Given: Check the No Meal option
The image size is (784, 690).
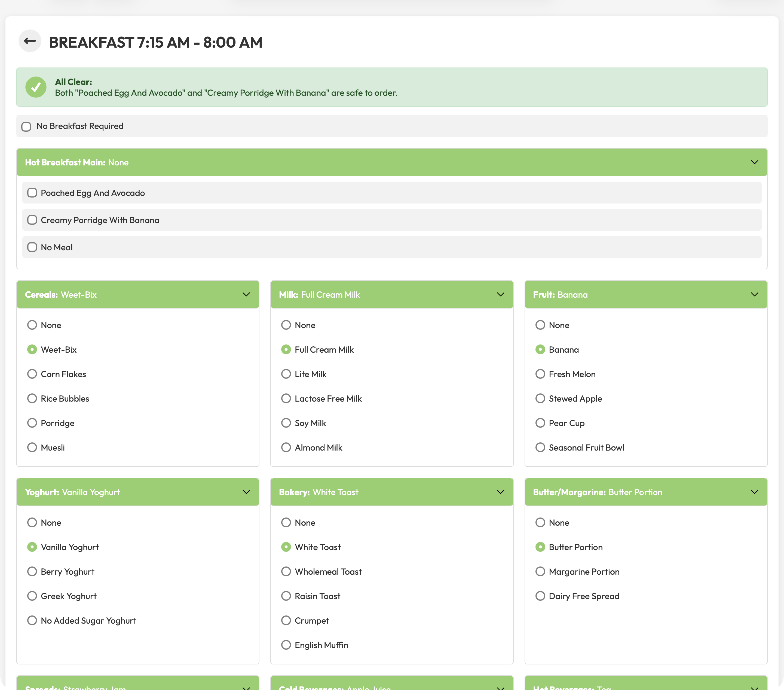Looking at the screenshot, I should pyautogui.click(x=32, y=247).
